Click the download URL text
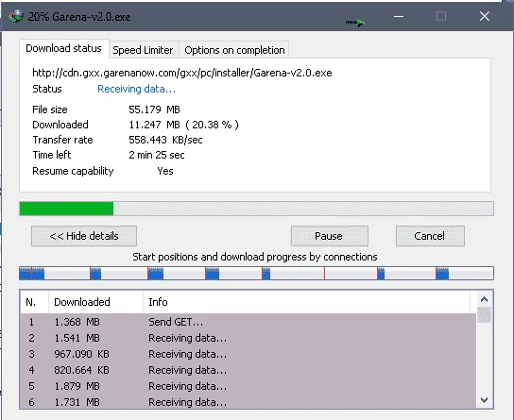The width and height of the screenshot is (514, 420). (182, 73)
